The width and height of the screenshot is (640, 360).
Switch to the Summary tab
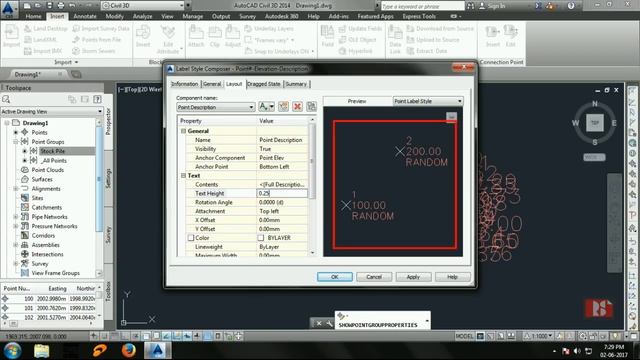click(296, 84)
